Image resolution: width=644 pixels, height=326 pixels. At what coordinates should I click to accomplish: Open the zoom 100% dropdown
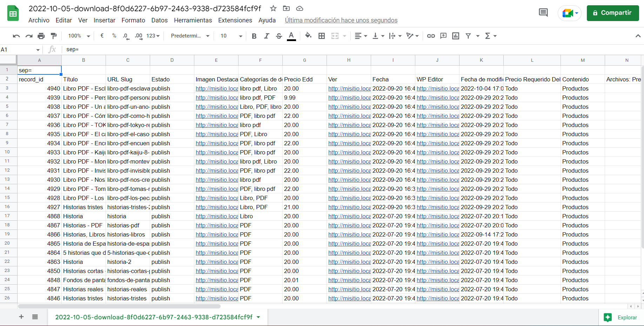[79, 36]
